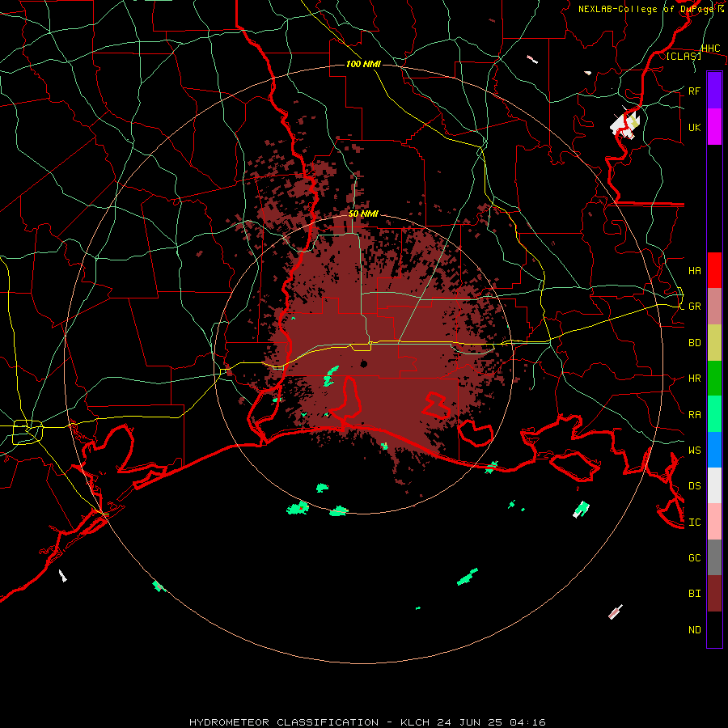Click the IC legend label

point(694,522)
